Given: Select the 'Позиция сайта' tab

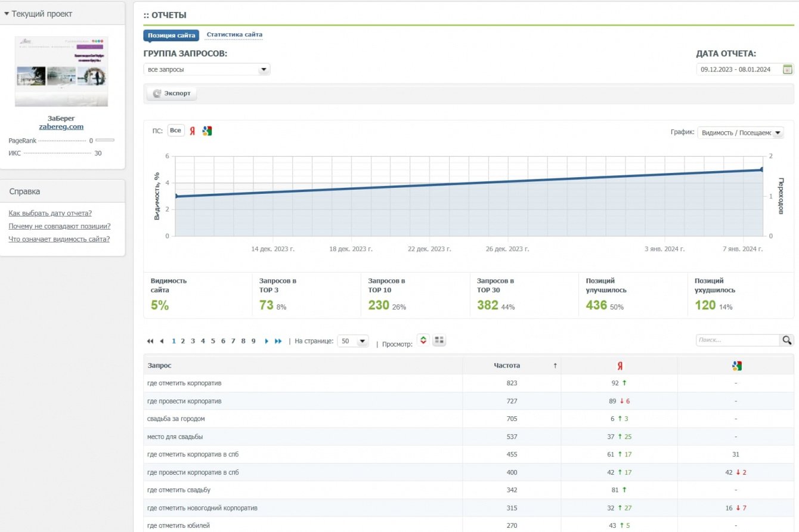Looking at the screenshot, I should click(x=171, y=35).
